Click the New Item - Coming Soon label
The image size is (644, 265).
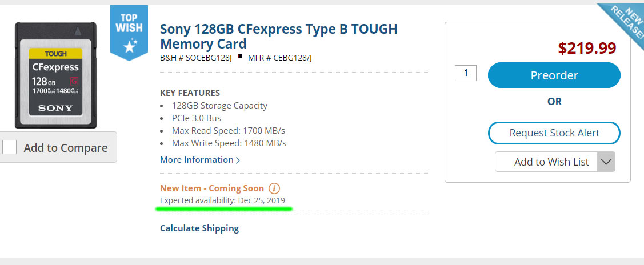212,188
